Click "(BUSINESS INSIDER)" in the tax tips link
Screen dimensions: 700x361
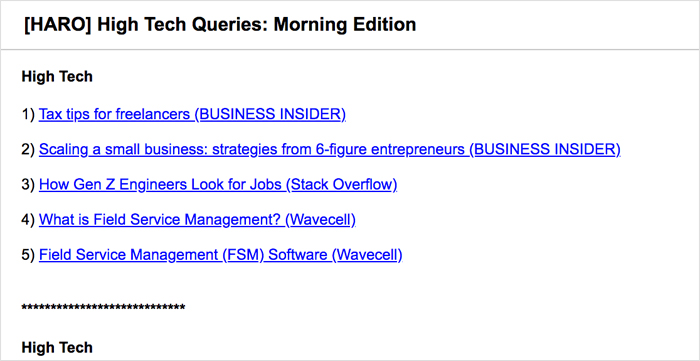[270, 115]
